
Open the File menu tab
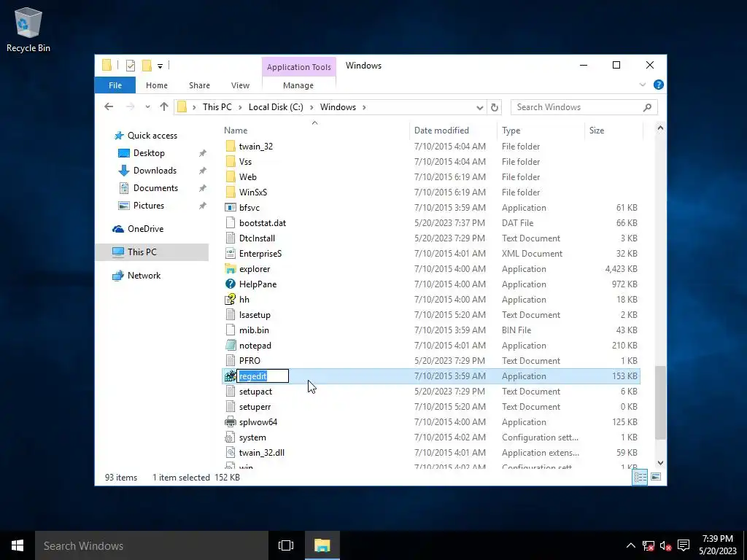coord(115,85)
